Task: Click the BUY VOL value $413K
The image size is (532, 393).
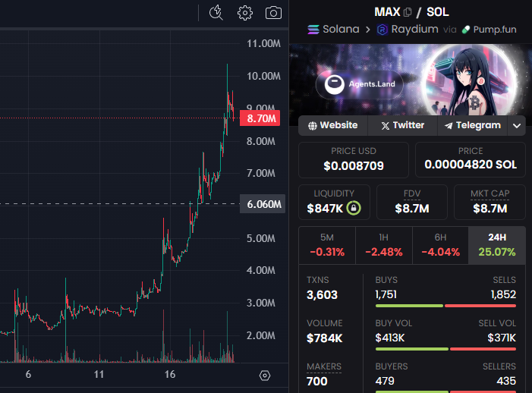Action: tap(390, 338)
